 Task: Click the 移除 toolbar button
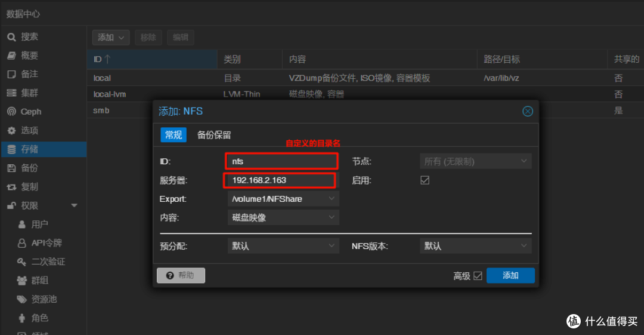tap(148, 38)
